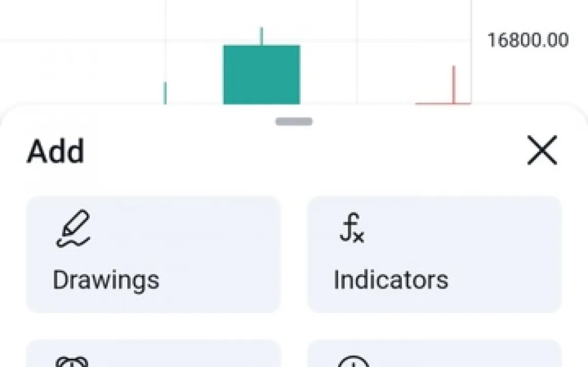This screenshot has height=367, width=588.
Task: Open Indicators via its text label
Action: tap(390, 280)
